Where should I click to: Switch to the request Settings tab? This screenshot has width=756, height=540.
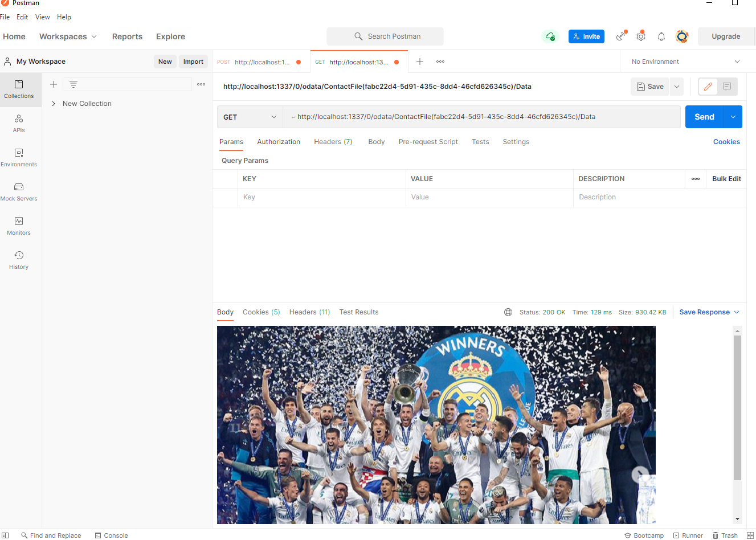[x=516, y=142]
